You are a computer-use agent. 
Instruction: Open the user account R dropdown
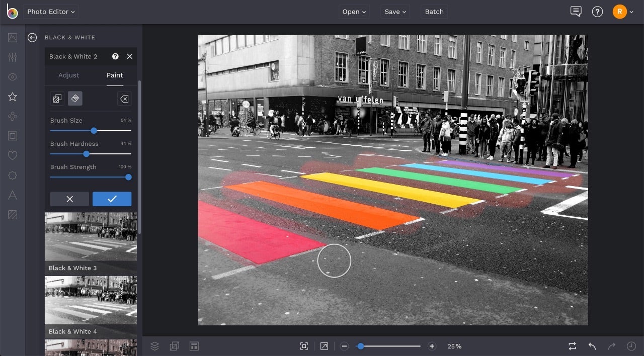point(623,12)
